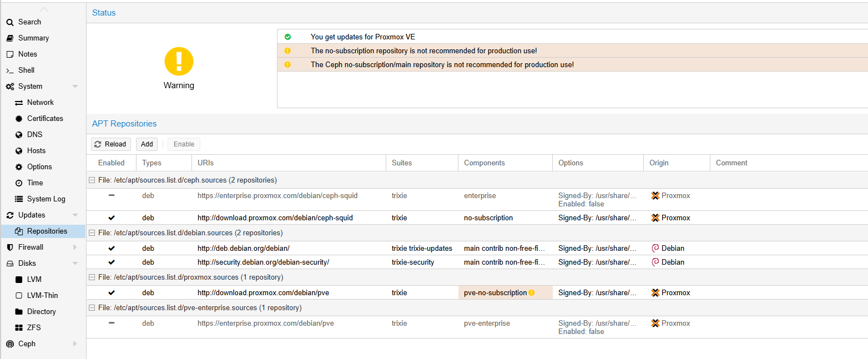Click the Directory folder icon
This screenshot has height=359, width=868.
(x=19, y=312)
